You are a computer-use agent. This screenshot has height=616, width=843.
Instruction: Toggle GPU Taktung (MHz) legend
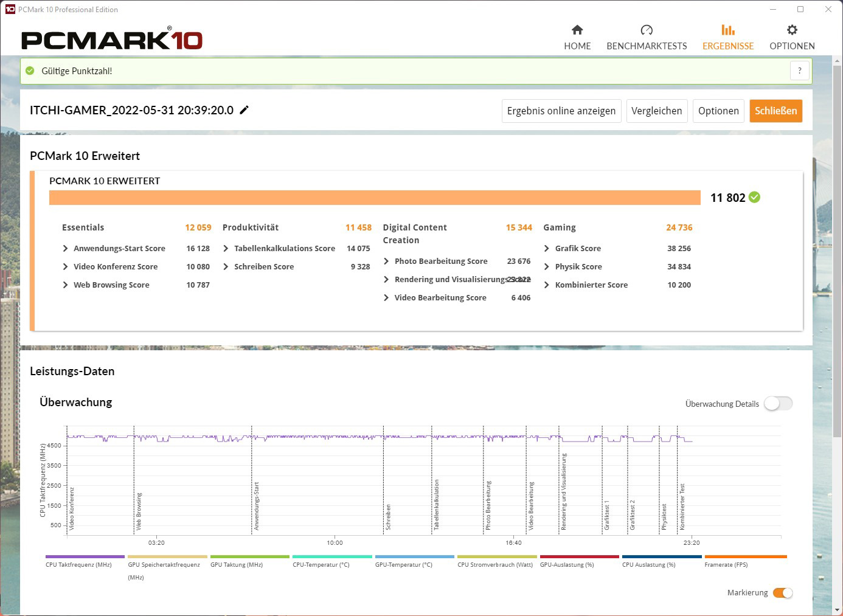pos(249,561)
